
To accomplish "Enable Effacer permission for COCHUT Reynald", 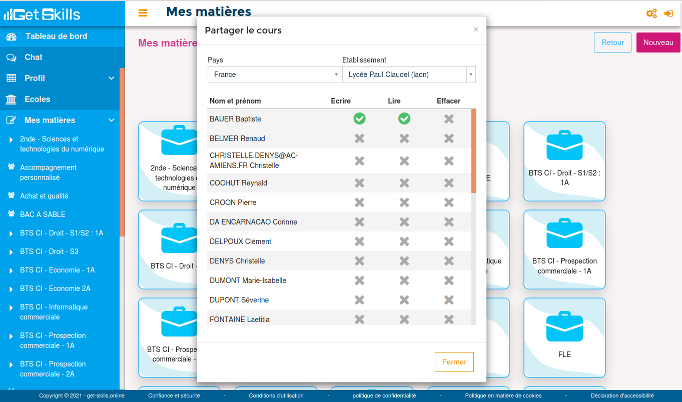I will tap(449, 183).
